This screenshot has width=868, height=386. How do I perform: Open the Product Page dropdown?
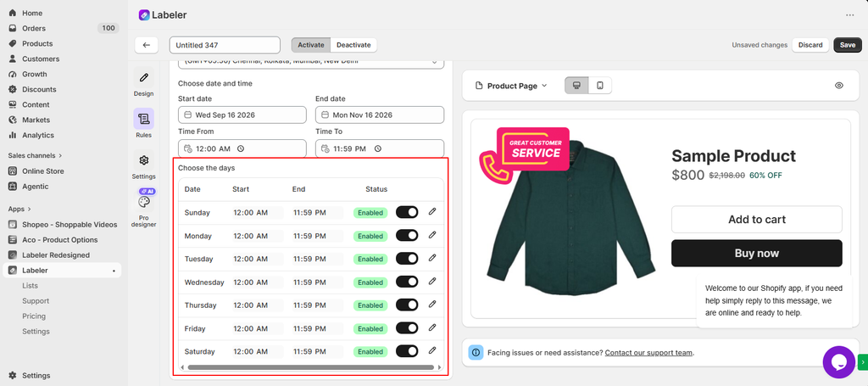tap(511, 86)
